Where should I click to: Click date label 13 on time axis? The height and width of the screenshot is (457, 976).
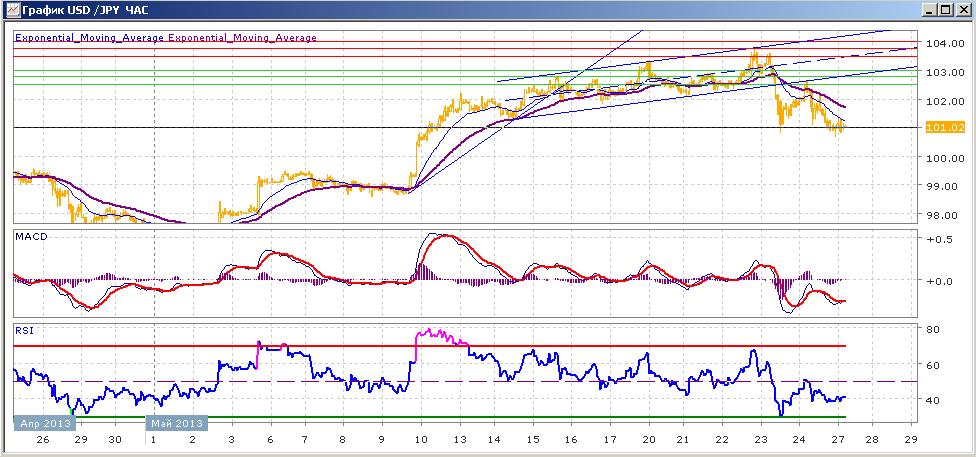tap(459, 440)
